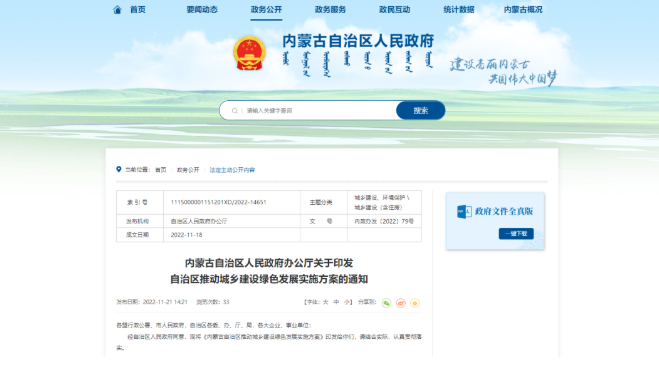
Task: Follow the 政务公开 breadcrumb link
Action: [x=188, y=170]
